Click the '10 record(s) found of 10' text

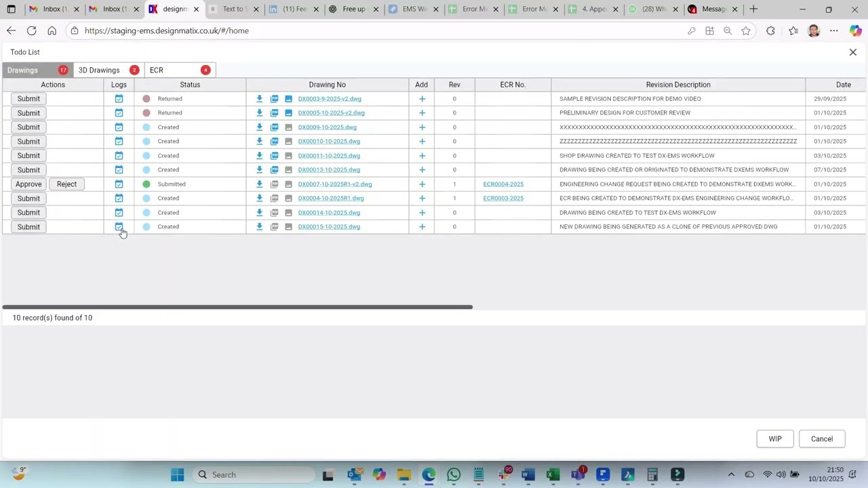52,318
